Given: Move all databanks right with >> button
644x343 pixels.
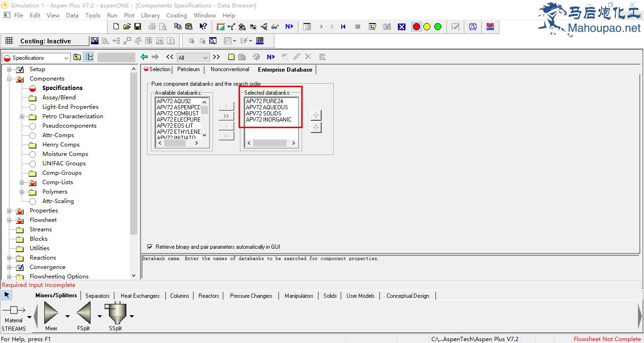Looking at the screenshot, I should click(x=226, y=116).
